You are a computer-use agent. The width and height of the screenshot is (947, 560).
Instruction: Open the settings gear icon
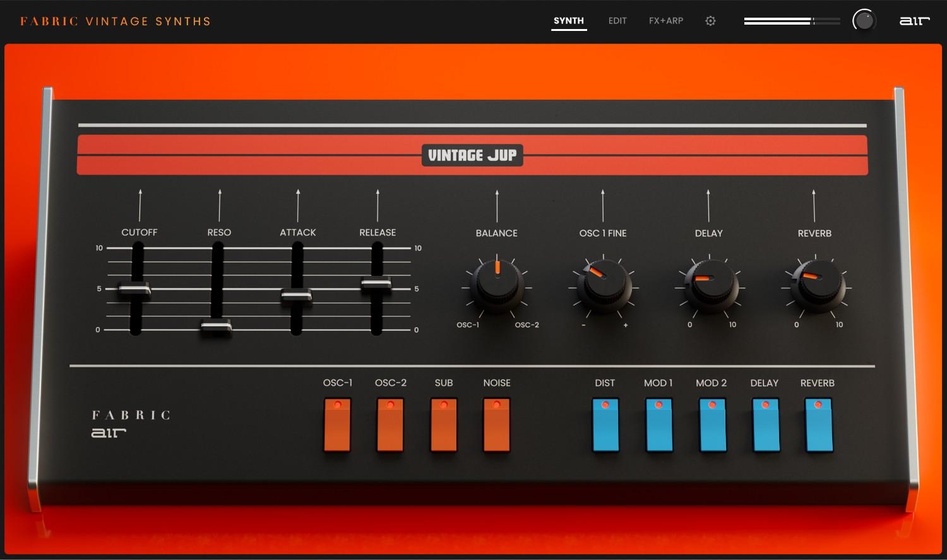point(710,21)
